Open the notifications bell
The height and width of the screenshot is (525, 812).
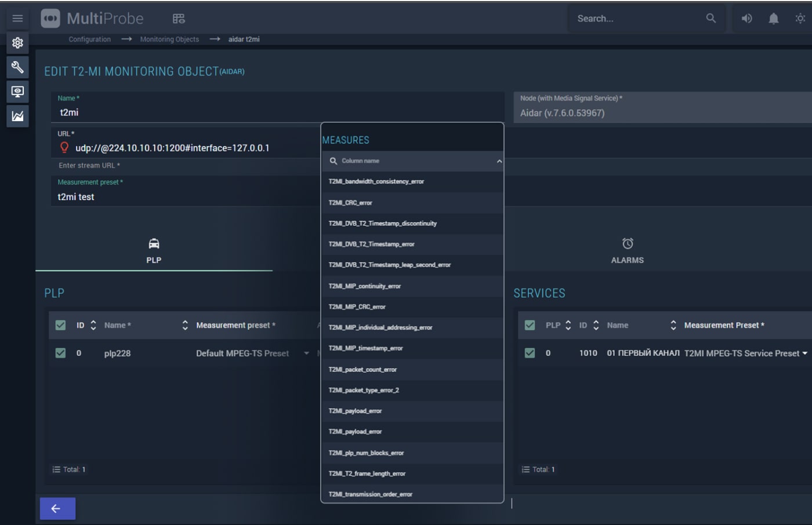[x=773, y=19]
